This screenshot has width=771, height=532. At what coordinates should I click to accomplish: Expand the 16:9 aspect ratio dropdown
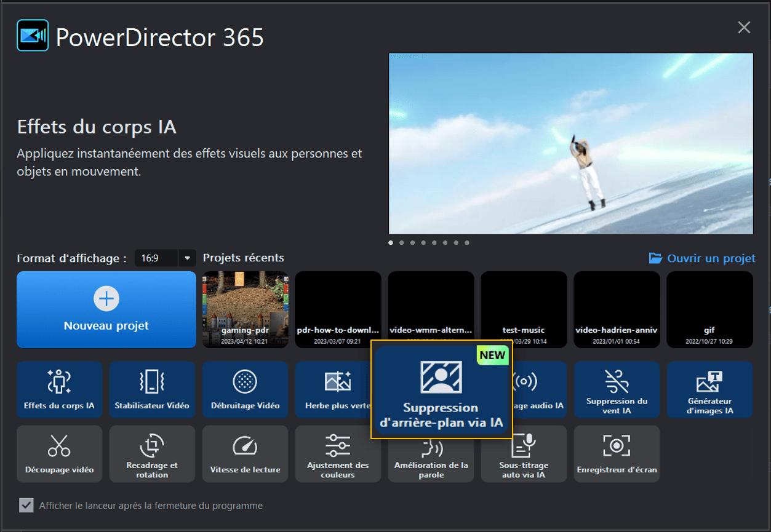[x=187, y=258]
